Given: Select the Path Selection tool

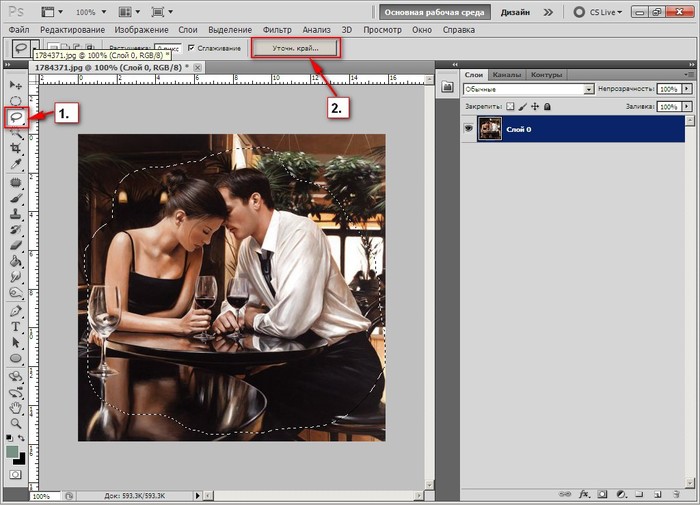Looking at the screenshot, I should pyautogui.click(x=16, y=342).
